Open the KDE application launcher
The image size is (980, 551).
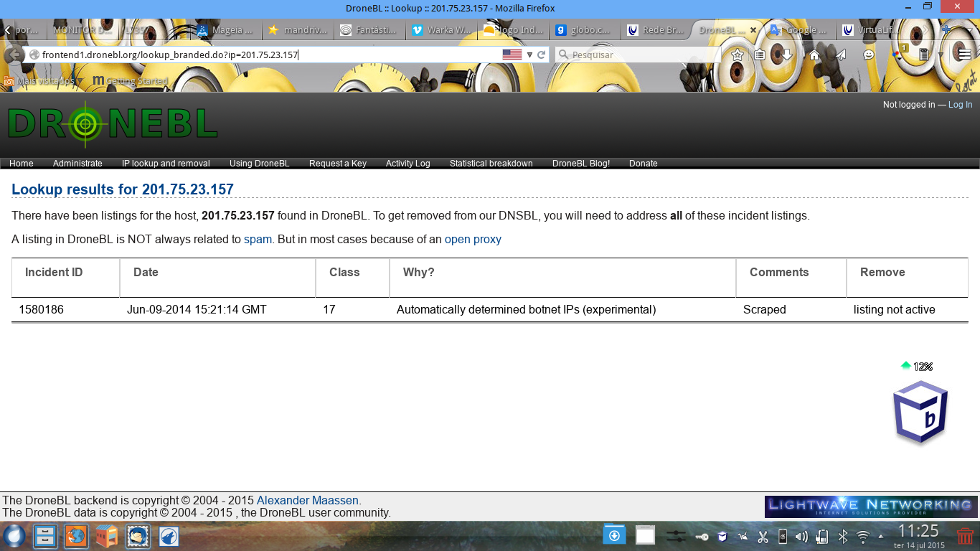coord(14,536)
